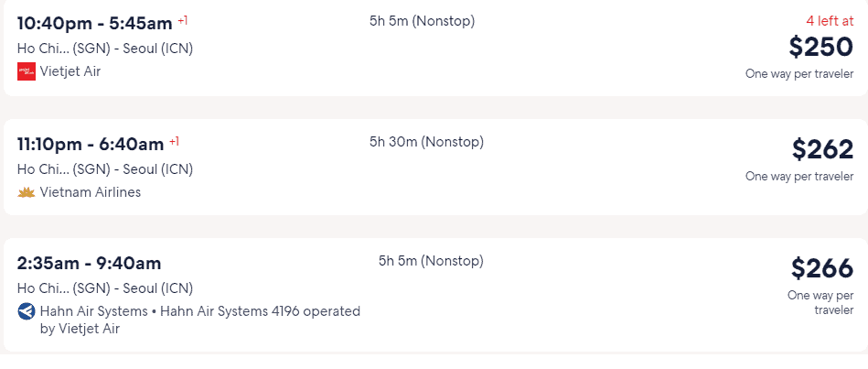
Task: Click the +1 indicator beside 5:45am
Action: [x=183, y=21]
